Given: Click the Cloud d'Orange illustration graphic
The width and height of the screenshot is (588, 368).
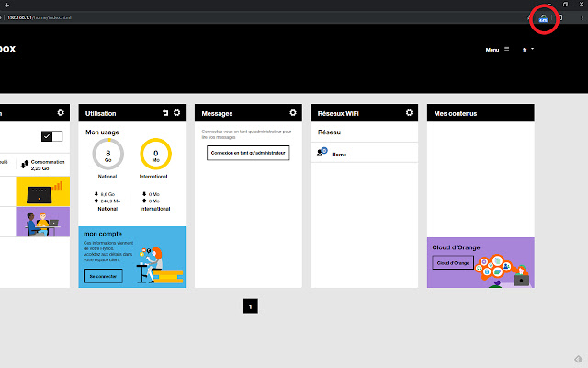Looking at the screenshot, I should coord(503,270).
